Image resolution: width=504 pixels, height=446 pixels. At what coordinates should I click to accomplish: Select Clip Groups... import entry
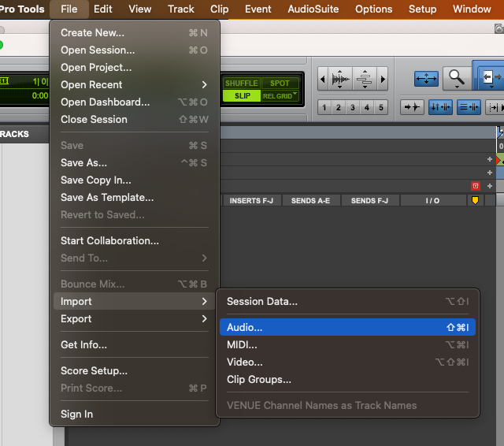point(347,380)
